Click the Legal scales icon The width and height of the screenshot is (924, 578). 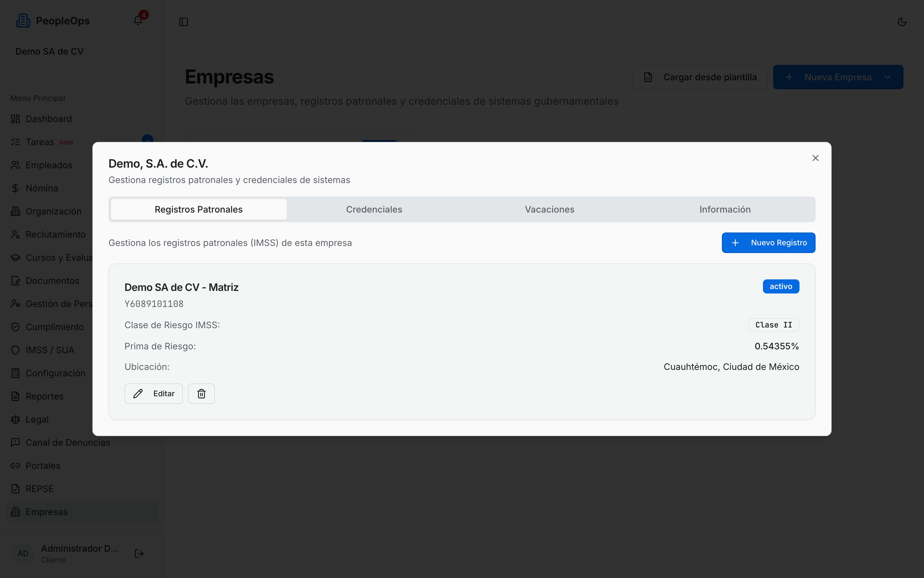[15, 419]
